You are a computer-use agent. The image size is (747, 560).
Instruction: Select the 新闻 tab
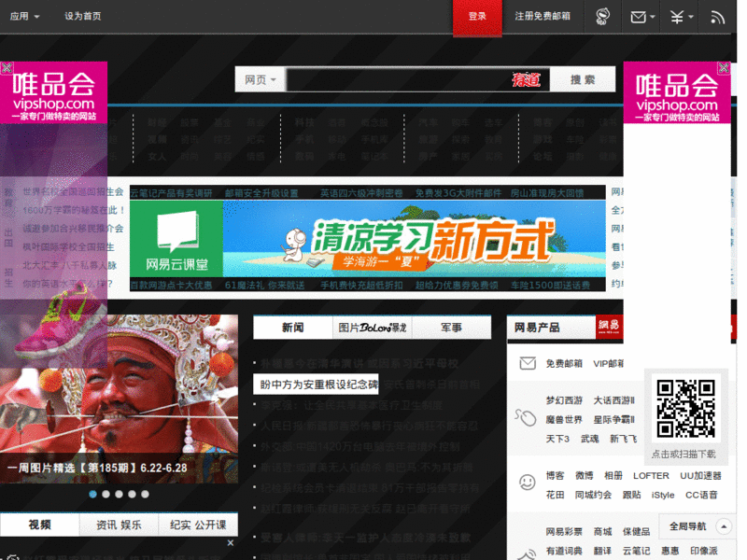[292, 328]
